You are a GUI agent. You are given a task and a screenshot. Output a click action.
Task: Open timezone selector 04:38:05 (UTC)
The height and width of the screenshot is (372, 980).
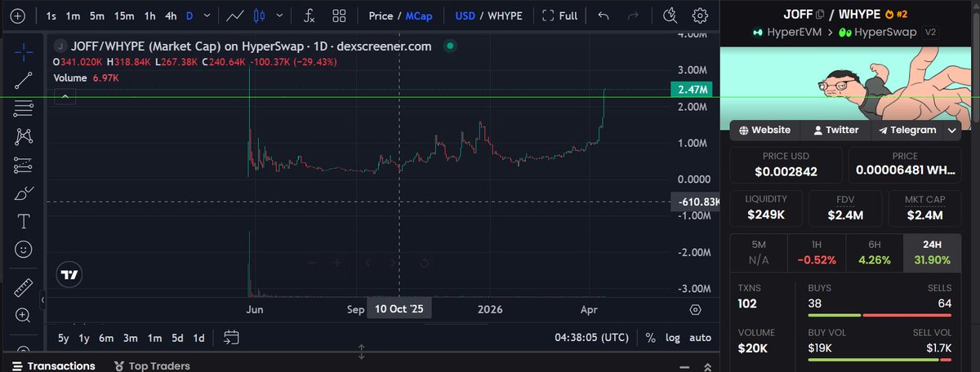[593, 337]
